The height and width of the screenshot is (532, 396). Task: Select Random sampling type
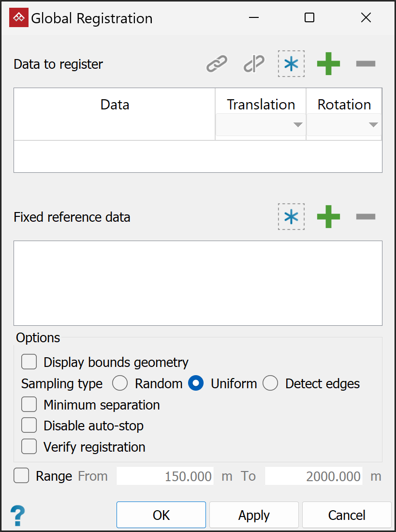point(120,384)
